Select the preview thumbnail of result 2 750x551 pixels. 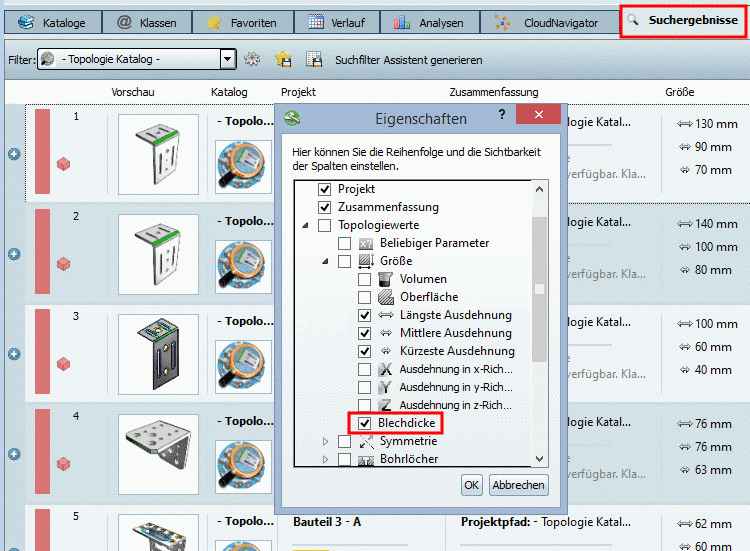158,254
